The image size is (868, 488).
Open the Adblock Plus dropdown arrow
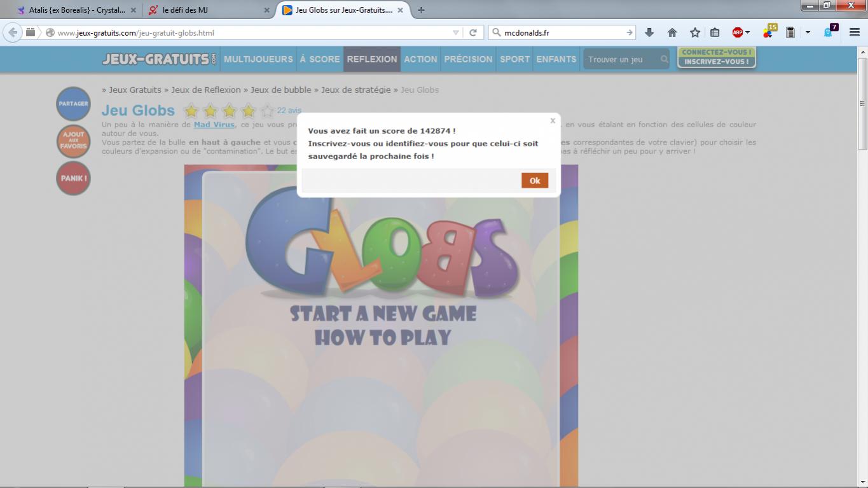pyautogui.click(x=748, y=32)
